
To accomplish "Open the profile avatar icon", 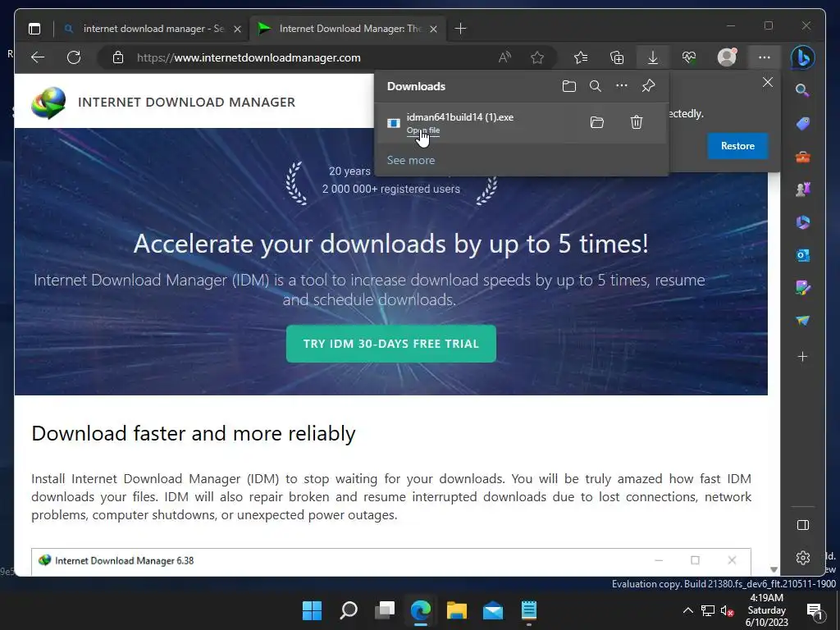I will pos(727,57).
